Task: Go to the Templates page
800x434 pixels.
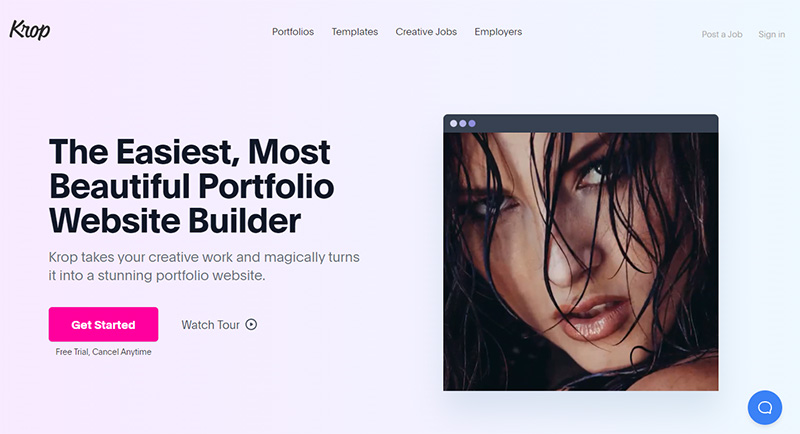Action: [355, 32]
